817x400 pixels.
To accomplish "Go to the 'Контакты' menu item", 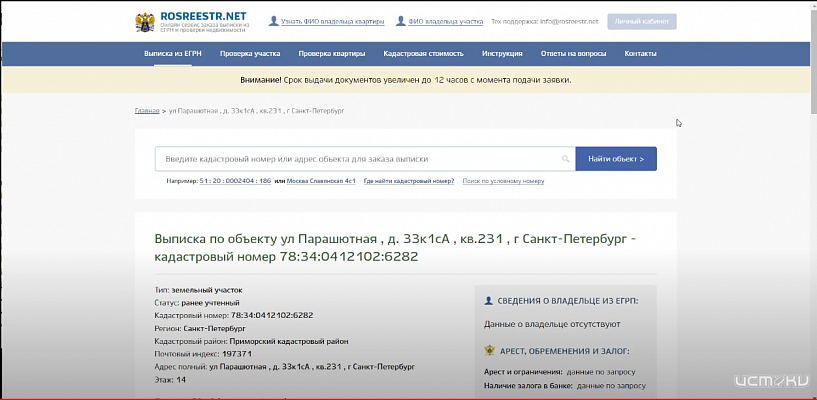I will 640,54.
